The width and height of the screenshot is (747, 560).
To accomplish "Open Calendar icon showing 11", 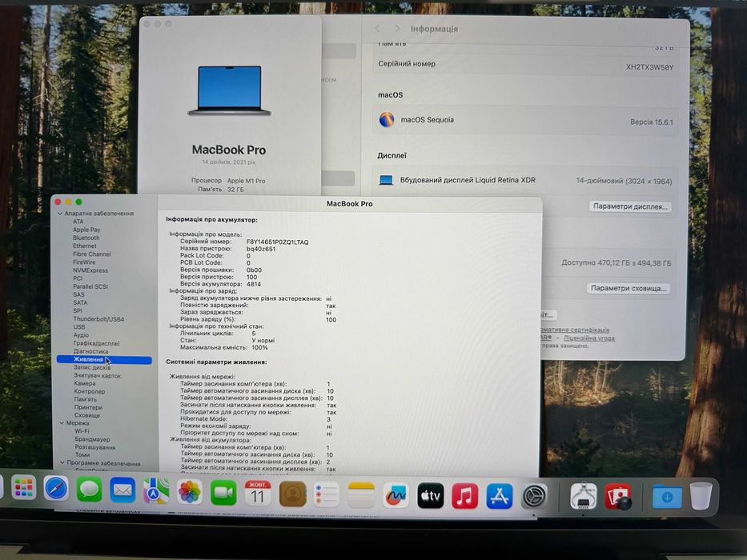I will point(258,494).
